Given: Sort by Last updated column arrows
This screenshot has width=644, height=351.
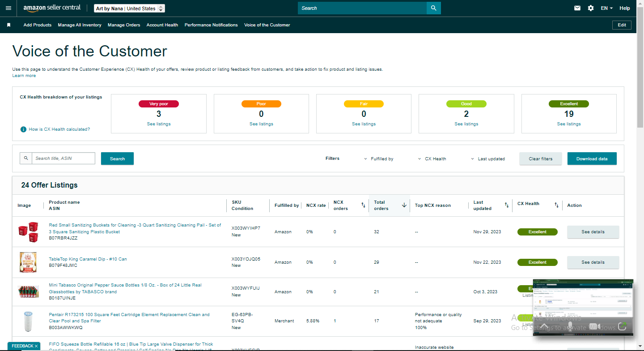Looking at the screenshot, I should [x=507, y=205].
